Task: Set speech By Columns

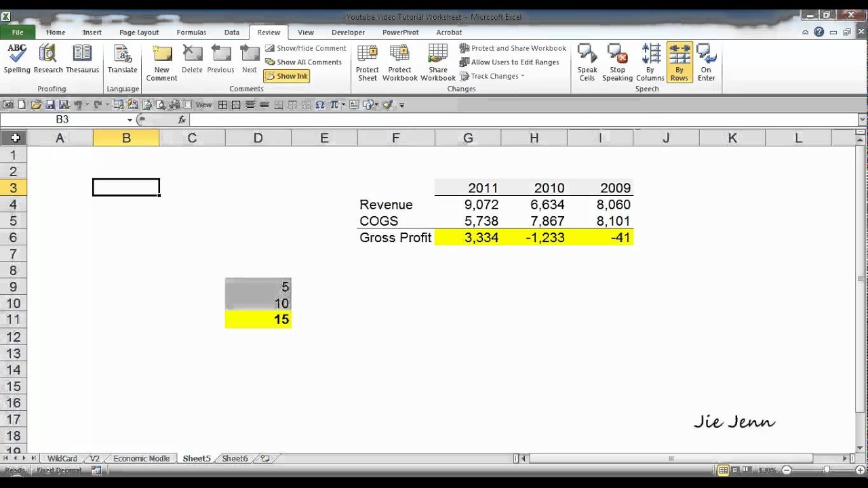Action: click(x=650, y=62)
